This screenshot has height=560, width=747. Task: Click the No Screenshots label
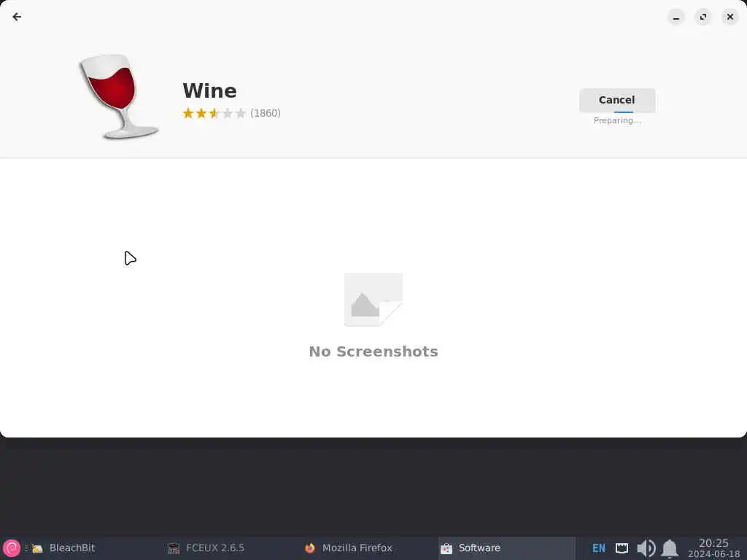click(x=373, y=351)
